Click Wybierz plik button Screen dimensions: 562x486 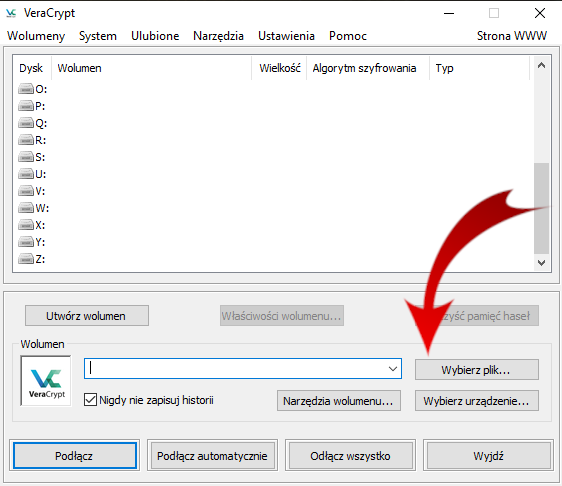pos(477,370)
